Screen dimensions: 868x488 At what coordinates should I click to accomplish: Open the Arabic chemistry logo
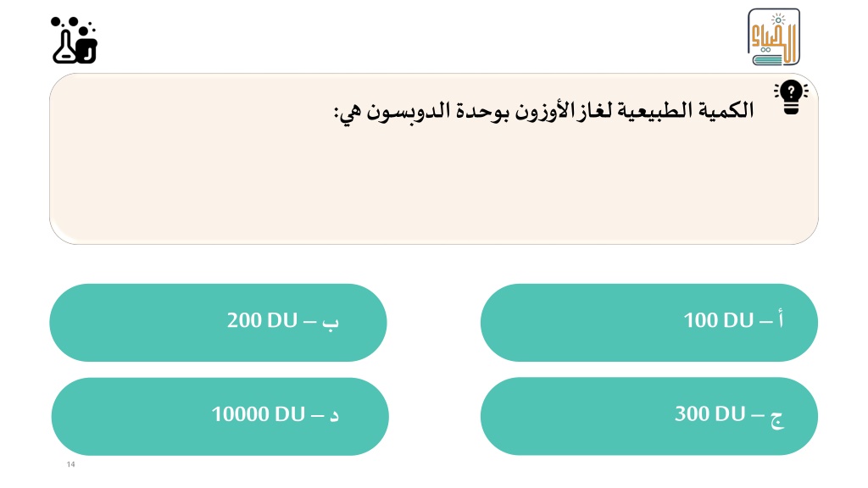click(773, 36)
